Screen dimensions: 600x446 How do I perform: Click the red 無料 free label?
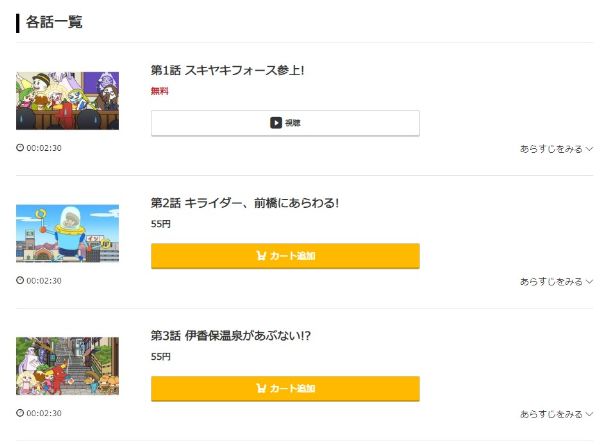pos(160,91)
